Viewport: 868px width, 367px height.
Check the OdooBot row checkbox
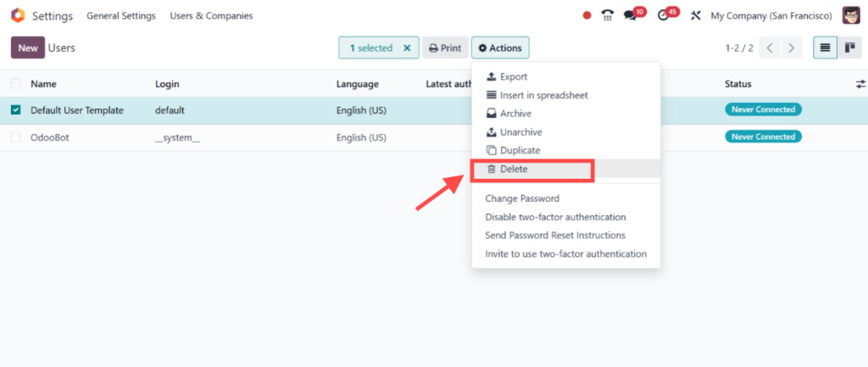(x=16, y=137)
